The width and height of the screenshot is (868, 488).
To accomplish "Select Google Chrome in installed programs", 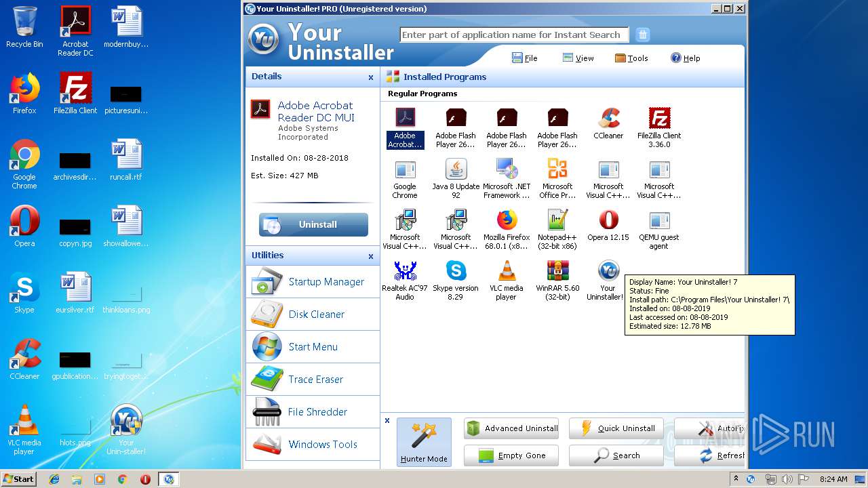I will click(405, 179).
